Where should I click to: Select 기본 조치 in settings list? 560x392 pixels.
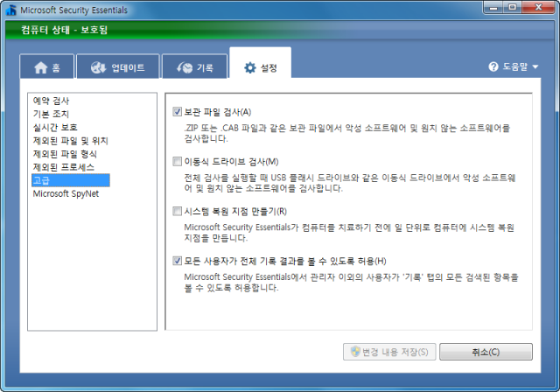(51, 114)
